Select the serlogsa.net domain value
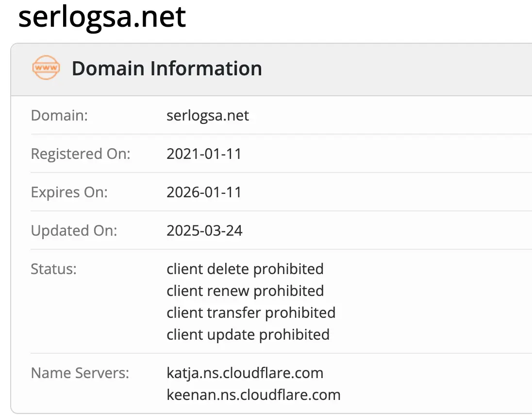Viewport: 532px width, 415px height. coord(208,116)
